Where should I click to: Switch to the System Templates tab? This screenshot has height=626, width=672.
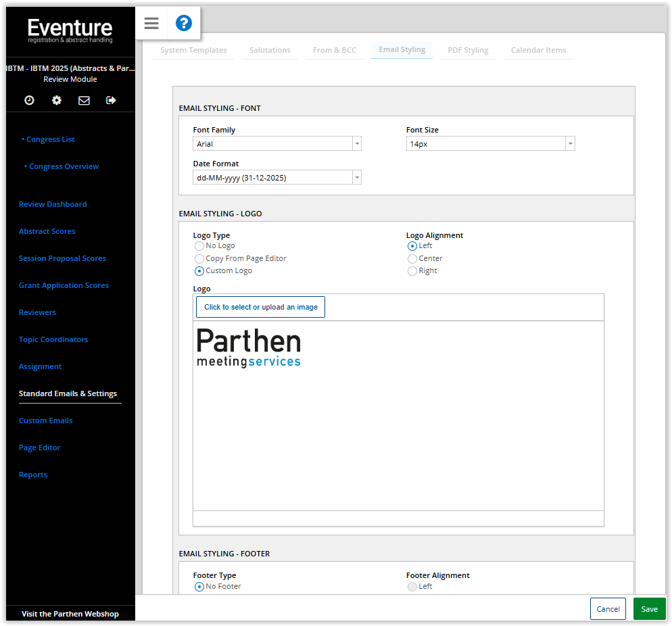click(x=194, y=50)
